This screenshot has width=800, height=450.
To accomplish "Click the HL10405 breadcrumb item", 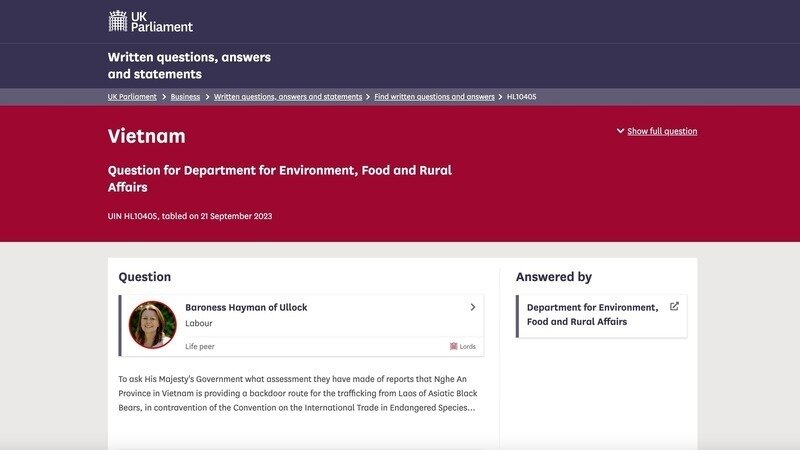I will [521, 97].
